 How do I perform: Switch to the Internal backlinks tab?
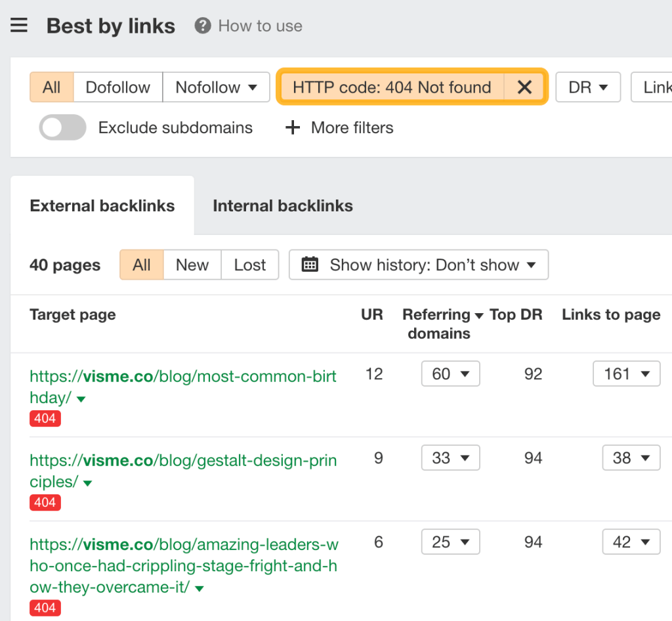(282, 205)
